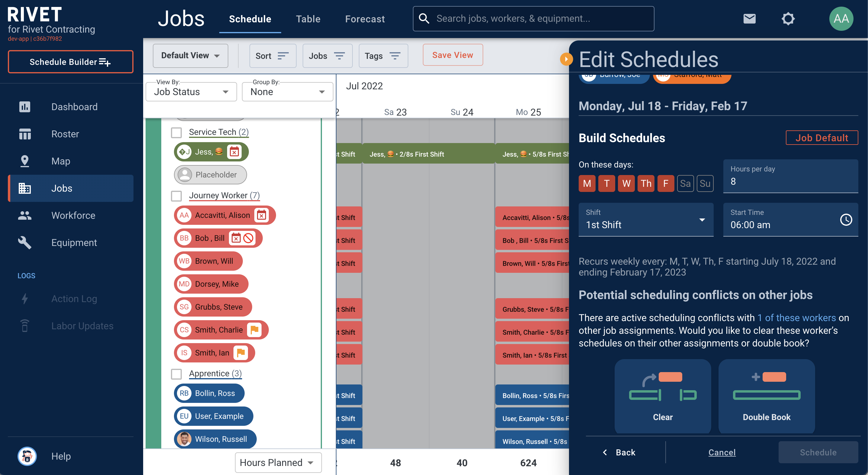Click the Job Default button
Viewport: 868px width, 475px height.
[x=822, y=138]
